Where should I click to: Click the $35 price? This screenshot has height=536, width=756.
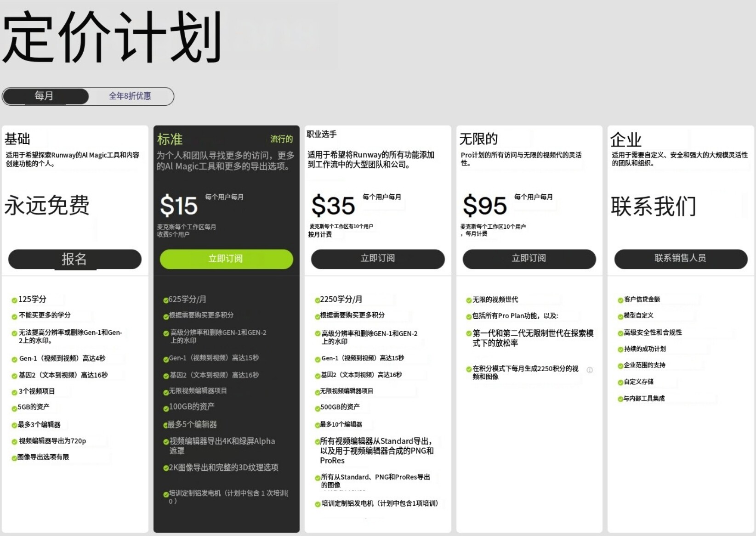[x=333, y=206]
